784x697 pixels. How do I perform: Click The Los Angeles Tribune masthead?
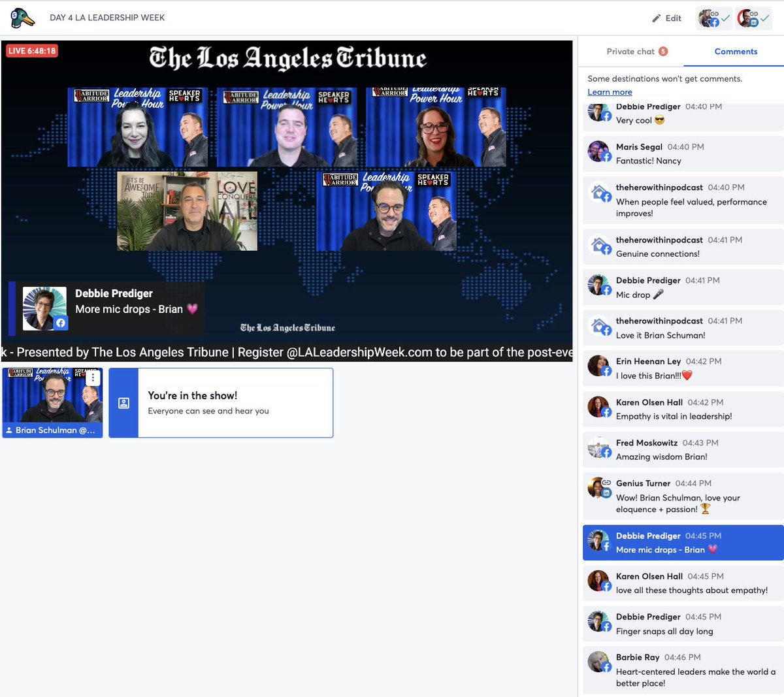pos(287,58)
